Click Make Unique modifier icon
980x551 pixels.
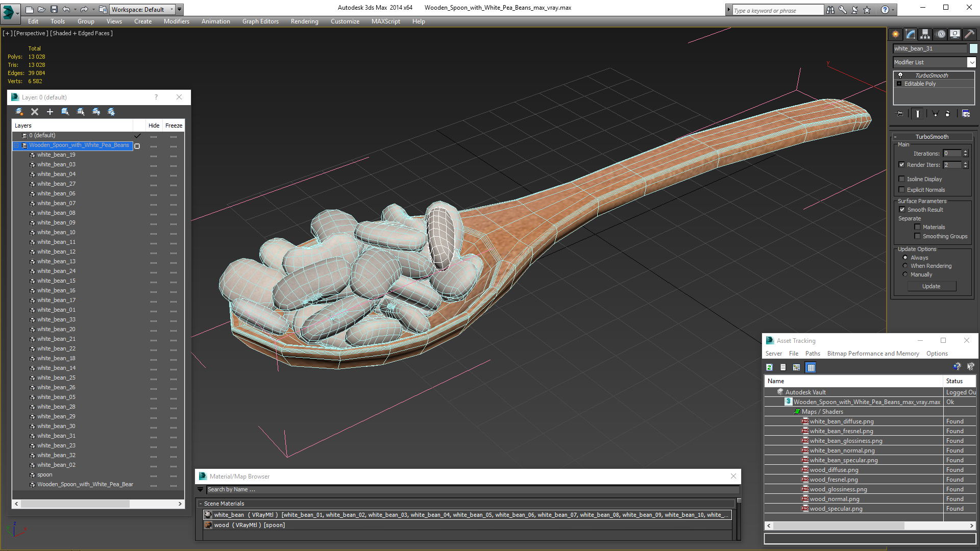click(x=935, y=114)
